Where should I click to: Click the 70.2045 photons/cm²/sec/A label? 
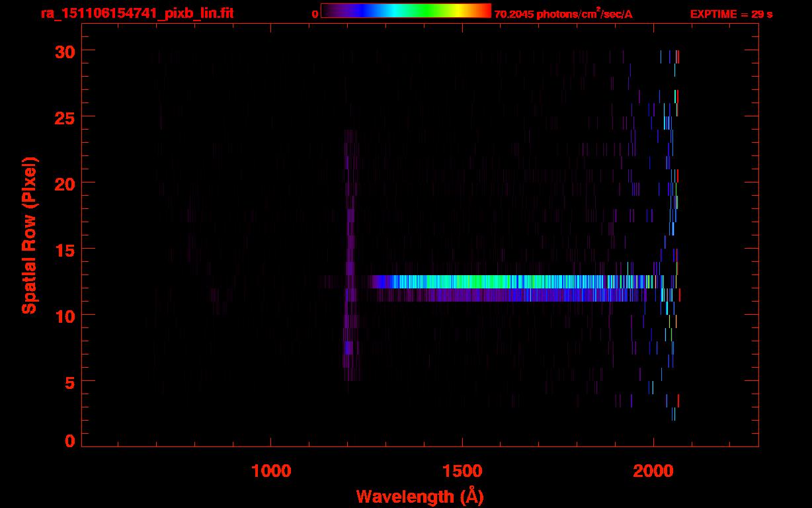coord(563,13)
